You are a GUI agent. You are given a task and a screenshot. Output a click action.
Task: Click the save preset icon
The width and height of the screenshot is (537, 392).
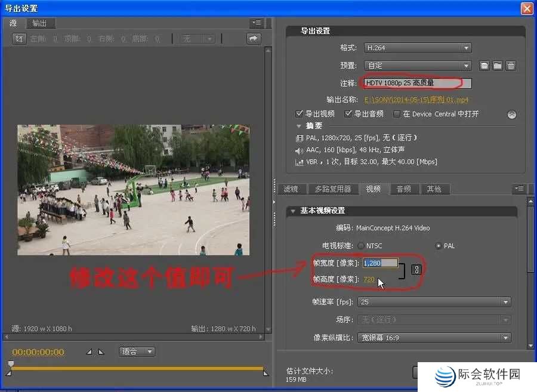click(x=484, y=66)
